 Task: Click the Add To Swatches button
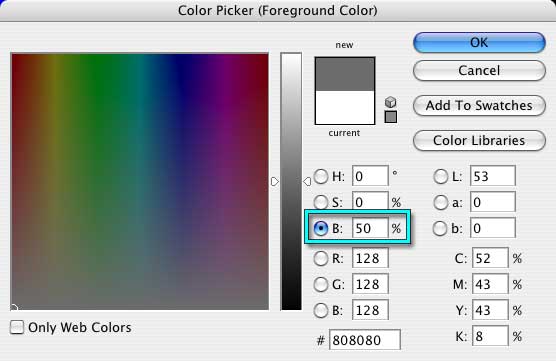479,105
